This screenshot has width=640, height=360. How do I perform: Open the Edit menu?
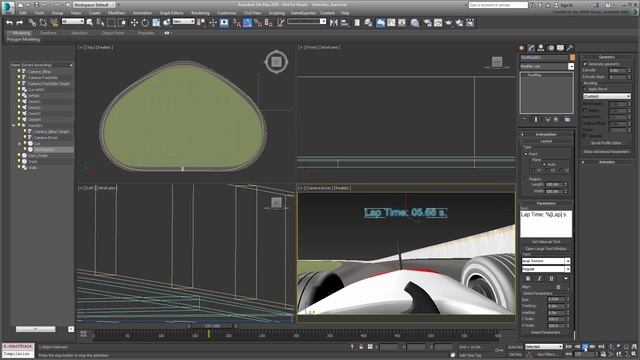coord(23,13)
